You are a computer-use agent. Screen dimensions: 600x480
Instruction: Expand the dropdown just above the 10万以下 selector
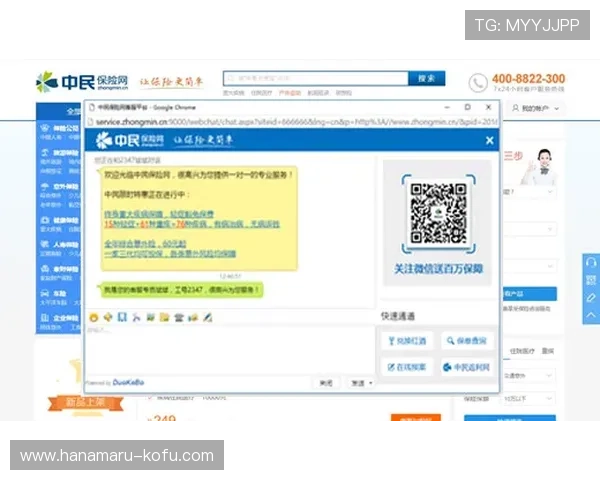click(x=528, y=376)
